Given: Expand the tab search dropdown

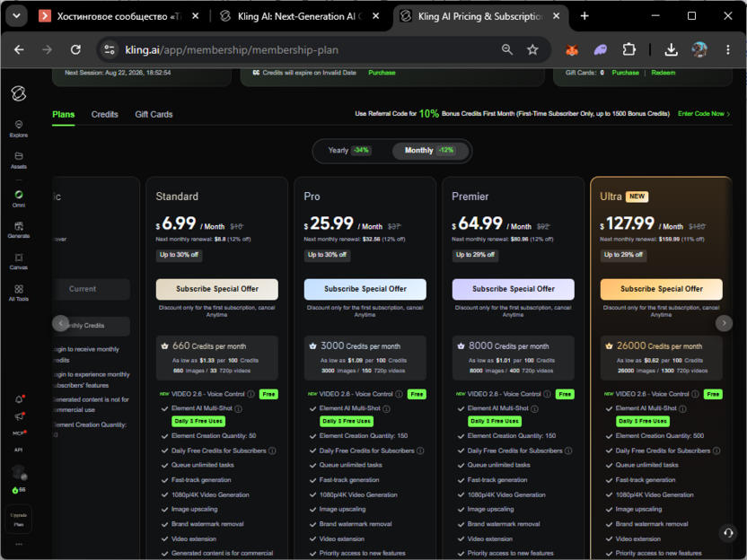Looking at the screenshot, I should (x=16, y=16).
